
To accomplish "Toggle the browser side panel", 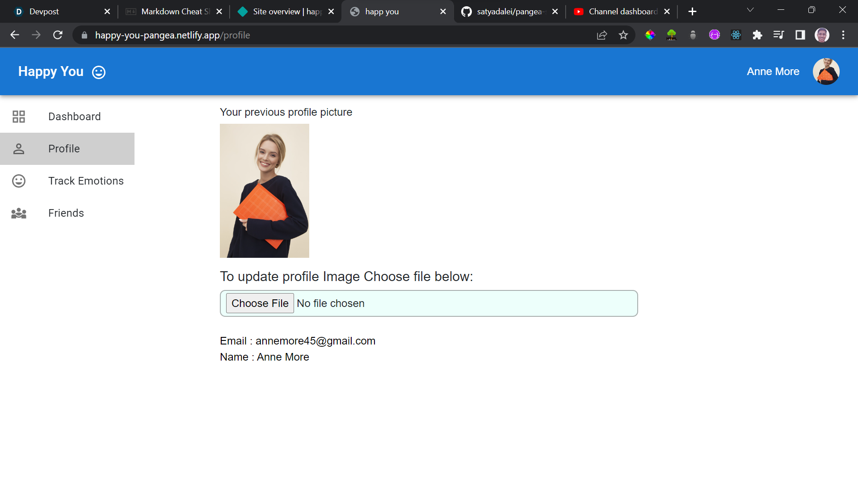I will (x=800, y=35).
